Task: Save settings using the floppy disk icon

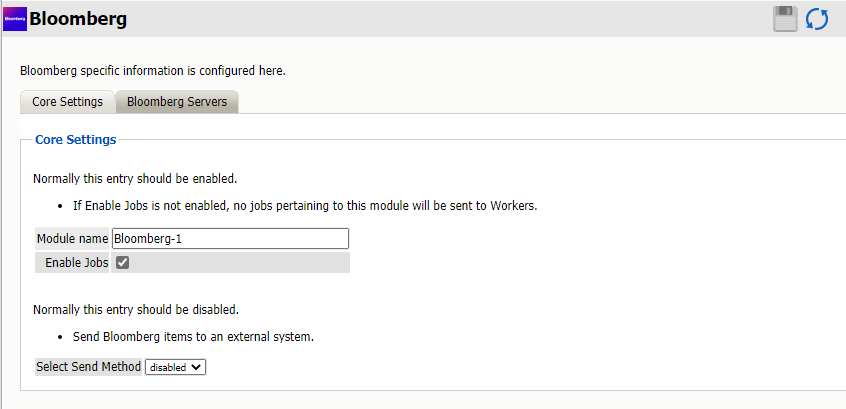Action: (x=785, y=19)
